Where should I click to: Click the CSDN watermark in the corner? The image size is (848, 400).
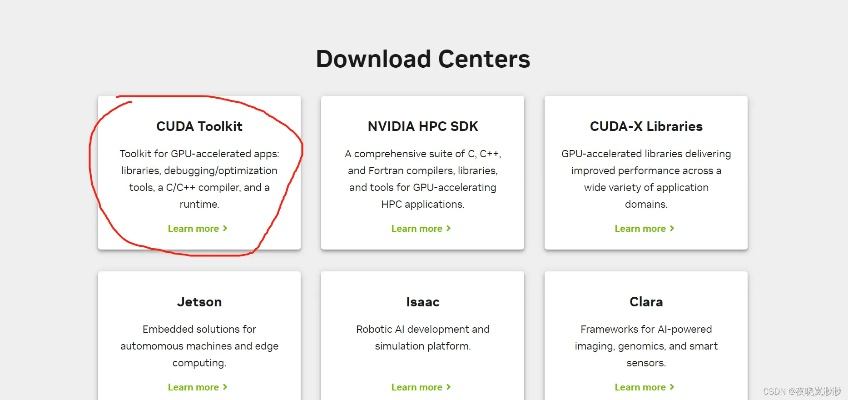(x=802, y=391)
